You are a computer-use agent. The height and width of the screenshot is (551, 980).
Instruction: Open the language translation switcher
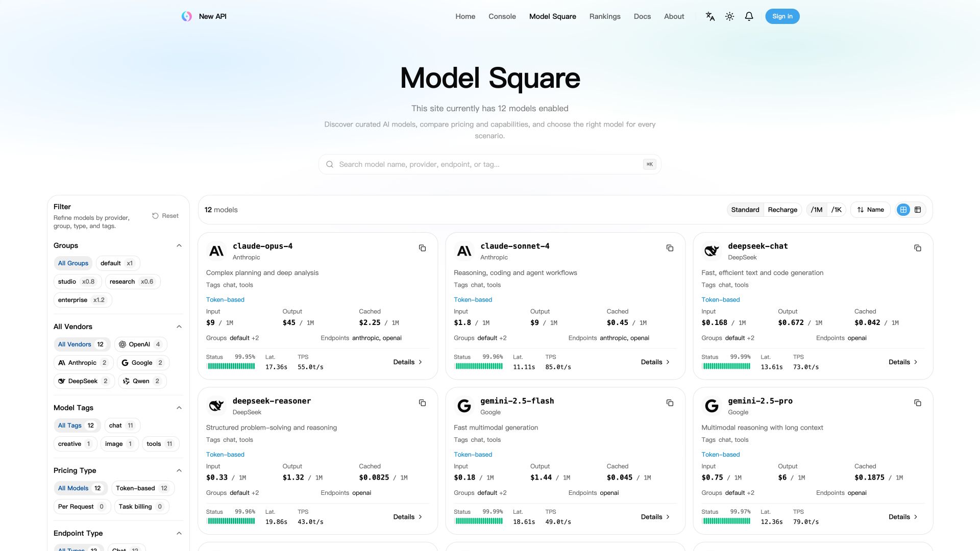tap(710, 16)
